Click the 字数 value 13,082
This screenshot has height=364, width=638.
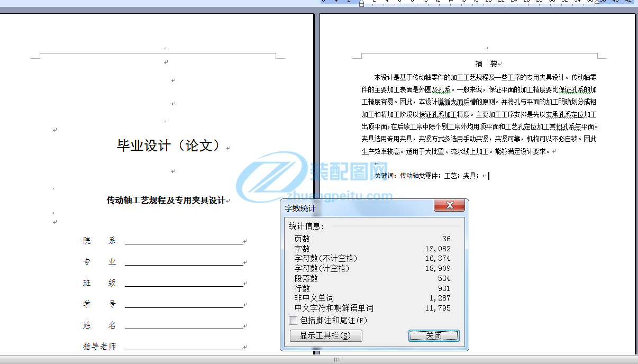(x=438, y=249)
